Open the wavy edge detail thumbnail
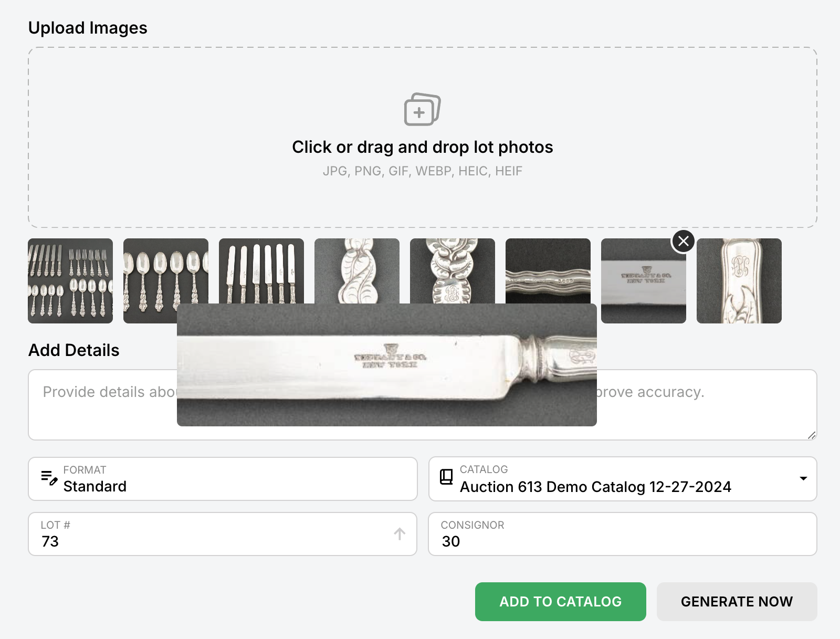Viewport: 840px width, 639px height. click(x=548, y=271)
